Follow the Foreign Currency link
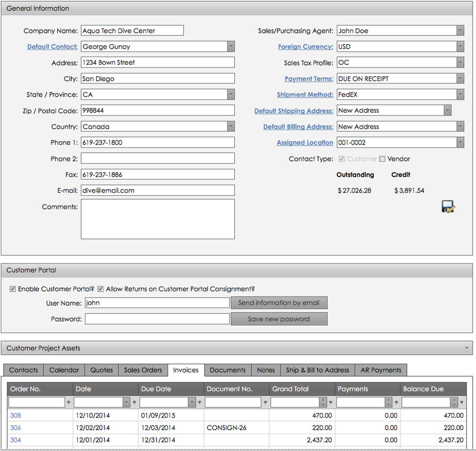476x451 pixels. pos(306,47)
